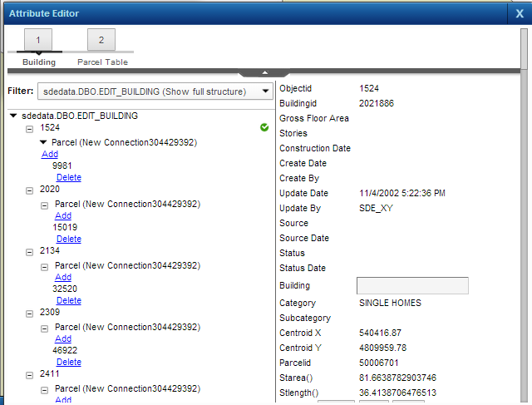Delete parcel 46922
Image resolution: width=532 pixels, height=405 pixels.
68,362
